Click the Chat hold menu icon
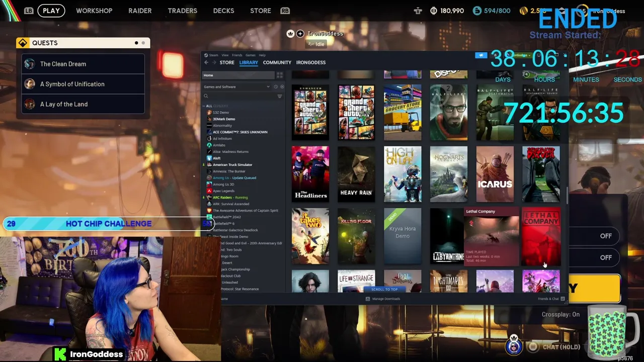644x362 pixels. point(533,347)
